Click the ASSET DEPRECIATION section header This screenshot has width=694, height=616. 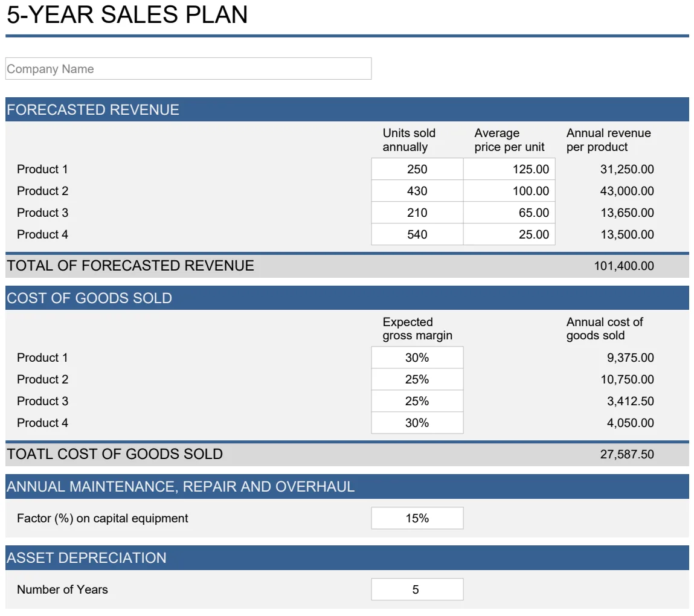click(x=347, y=557)
